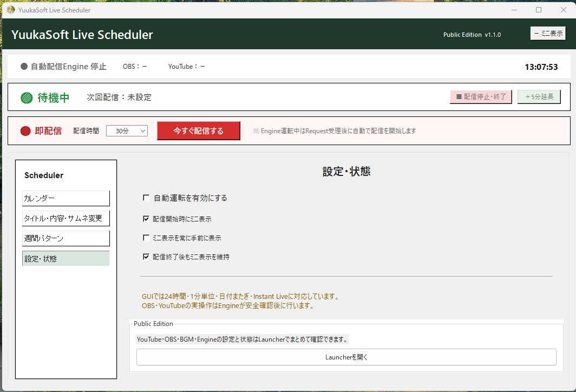
Task: Click the OBS: − status label
Action: click(135, 67)
